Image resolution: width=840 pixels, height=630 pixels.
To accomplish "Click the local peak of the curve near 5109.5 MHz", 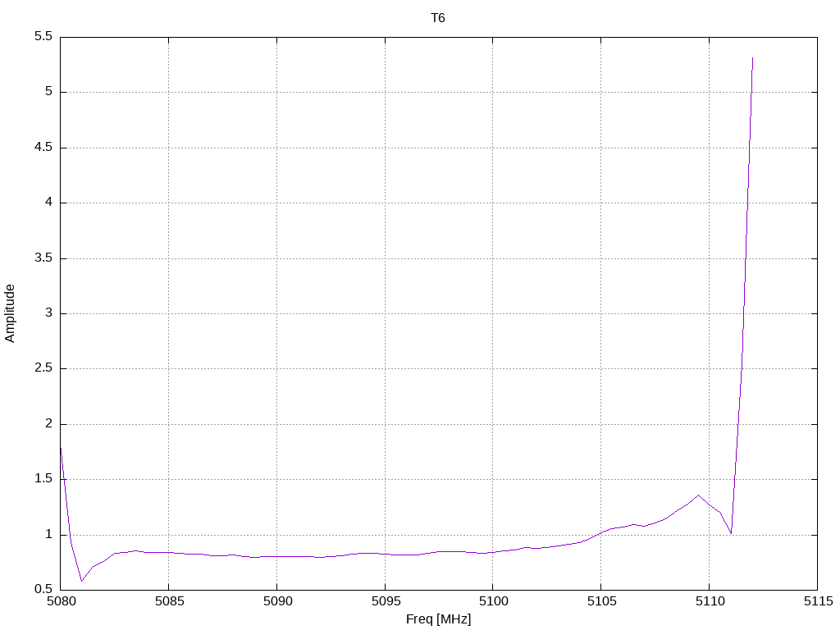I will pyautogui.click(x=698, y=495).
